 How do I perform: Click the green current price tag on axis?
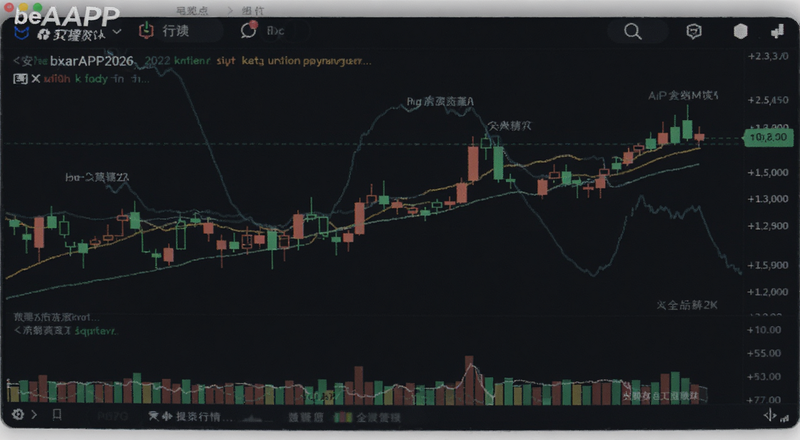click(768, 138)
